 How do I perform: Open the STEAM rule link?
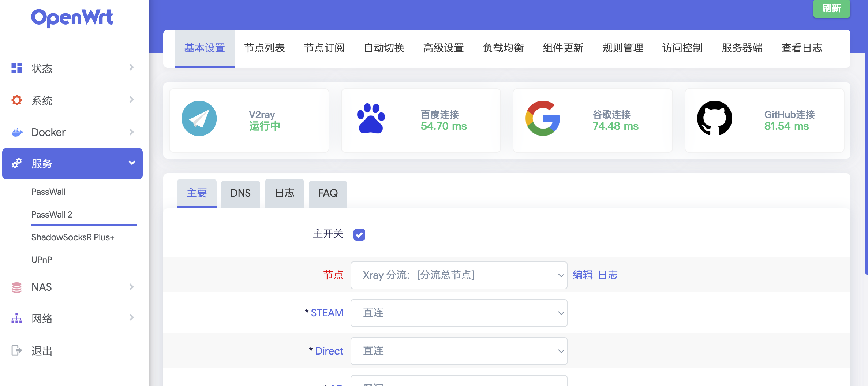(327, 313)
